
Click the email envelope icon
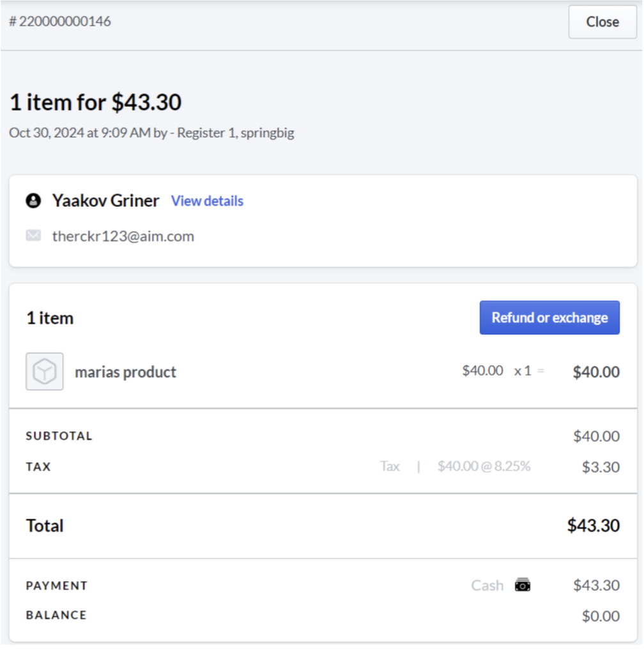(33, 236)
